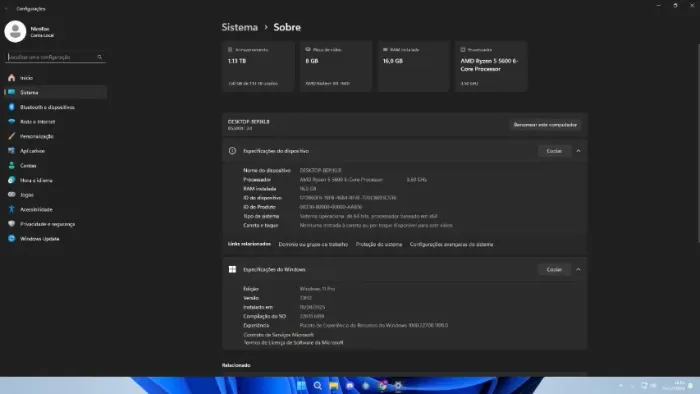The height and width of the screenshot is (394, 700).
Task: Collapse the Especificações do dispositivo section
Action: [578, 151]
